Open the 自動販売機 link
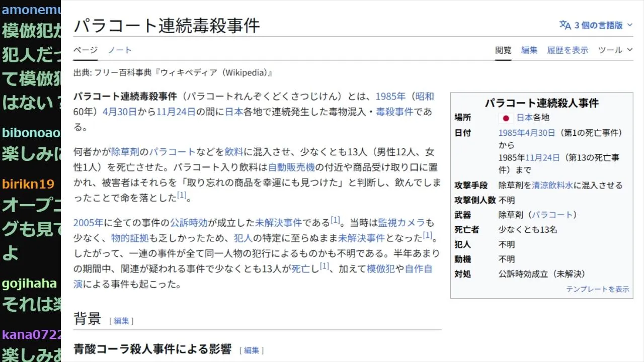 [x=291, y=166]
